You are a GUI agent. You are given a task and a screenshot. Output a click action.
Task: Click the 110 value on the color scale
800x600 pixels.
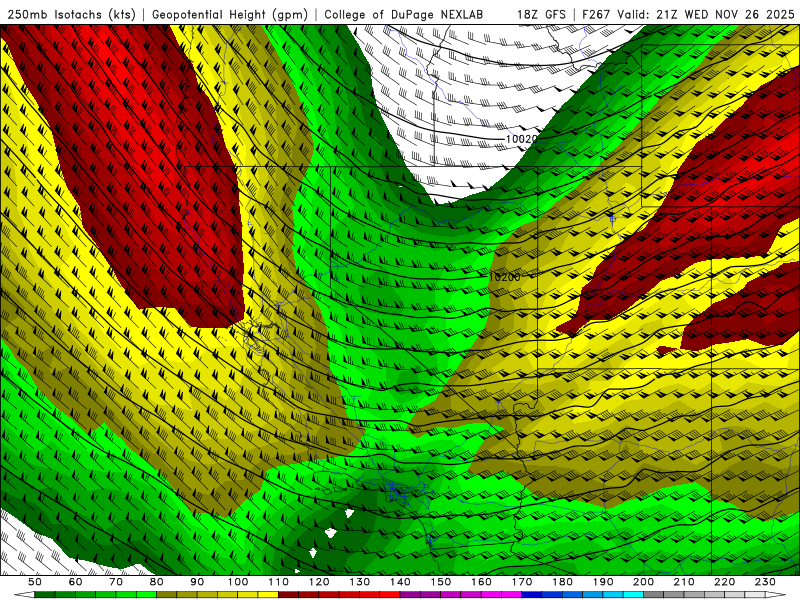click(x=279, y=582)
